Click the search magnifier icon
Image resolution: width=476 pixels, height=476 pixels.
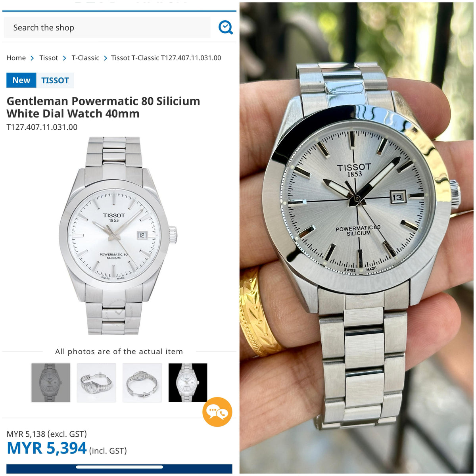[x=225, y=27]
